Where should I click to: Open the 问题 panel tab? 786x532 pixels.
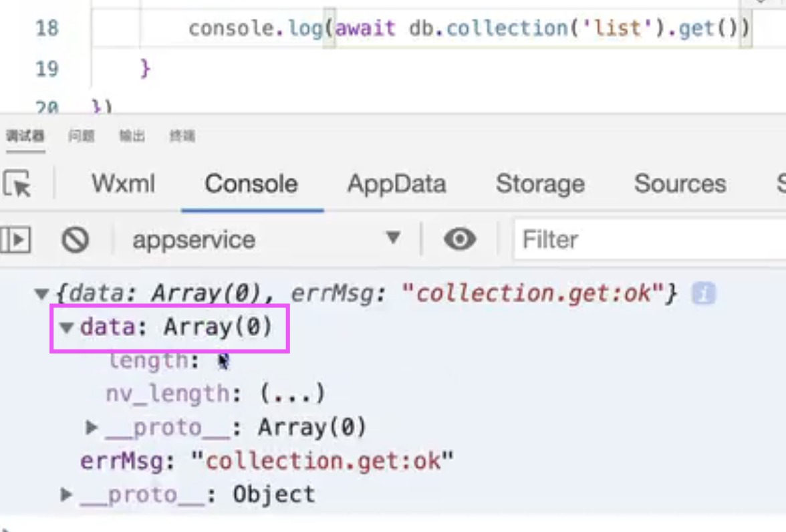tap(82, 136)
